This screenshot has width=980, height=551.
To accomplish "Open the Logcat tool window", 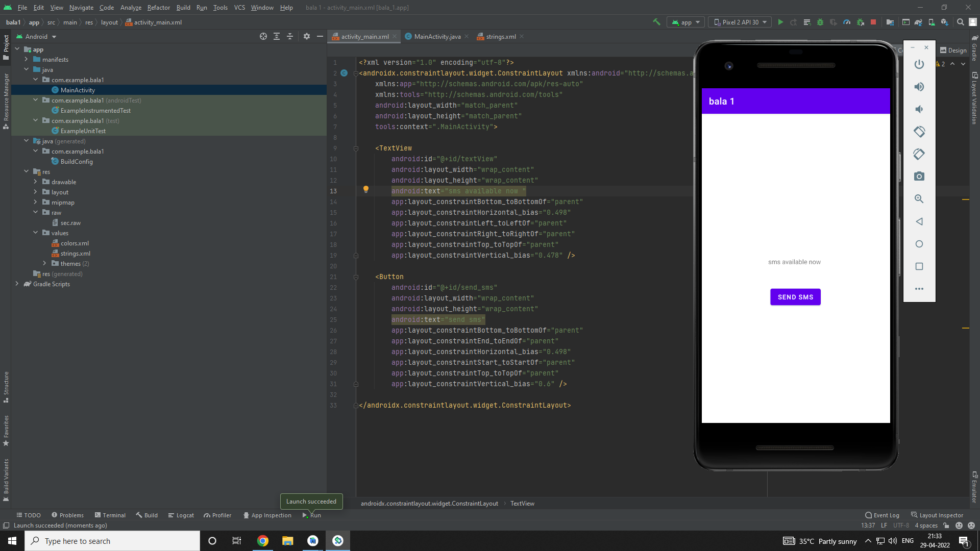I will point(181,515).
